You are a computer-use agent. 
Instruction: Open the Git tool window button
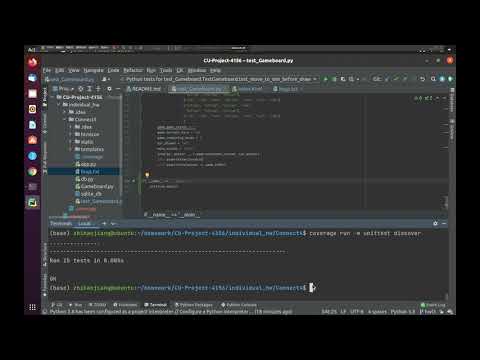pyautogui.click(x=57, y=305)
